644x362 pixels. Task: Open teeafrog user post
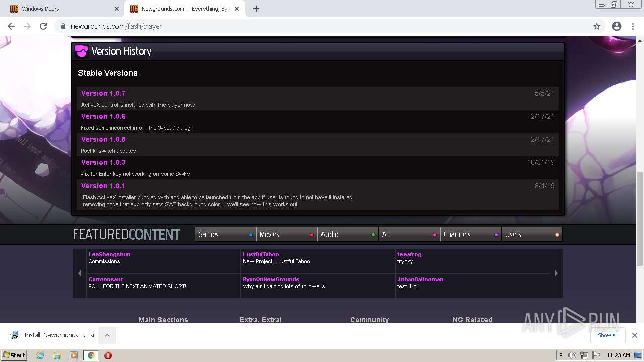tap(409, 254)
